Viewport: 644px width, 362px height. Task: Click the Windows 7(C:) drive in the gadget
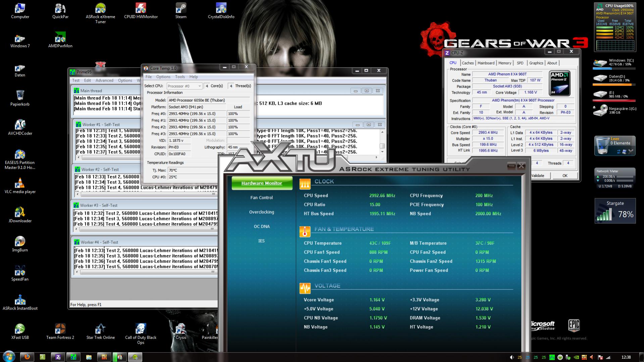[614, 63]
